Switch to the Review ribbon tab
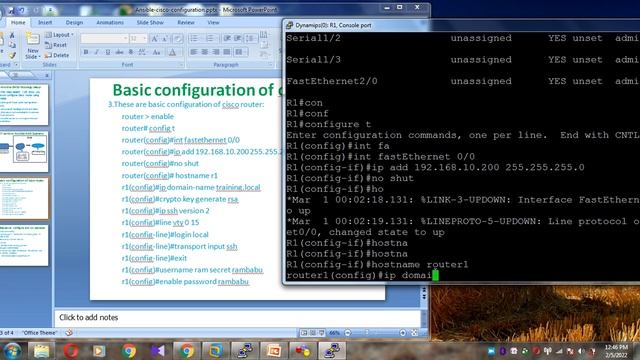640x360 pixels. [186, 22]
